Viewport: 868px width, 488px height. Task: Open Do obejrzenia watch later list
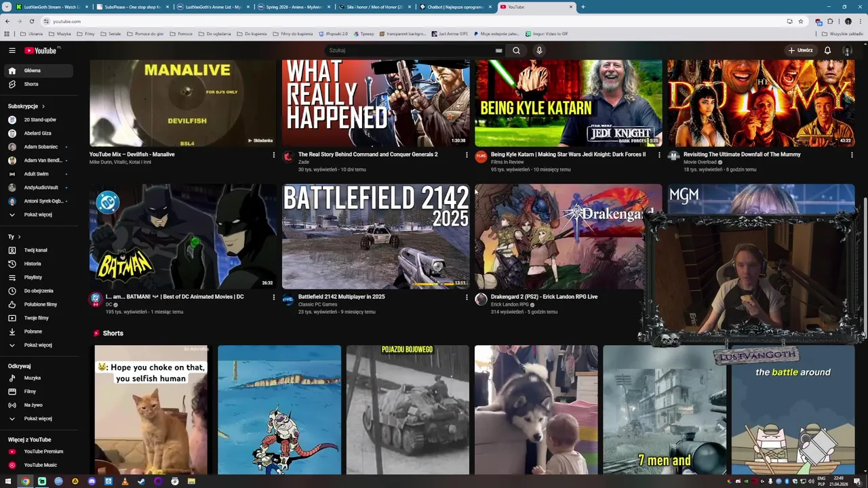coord(40,291)
